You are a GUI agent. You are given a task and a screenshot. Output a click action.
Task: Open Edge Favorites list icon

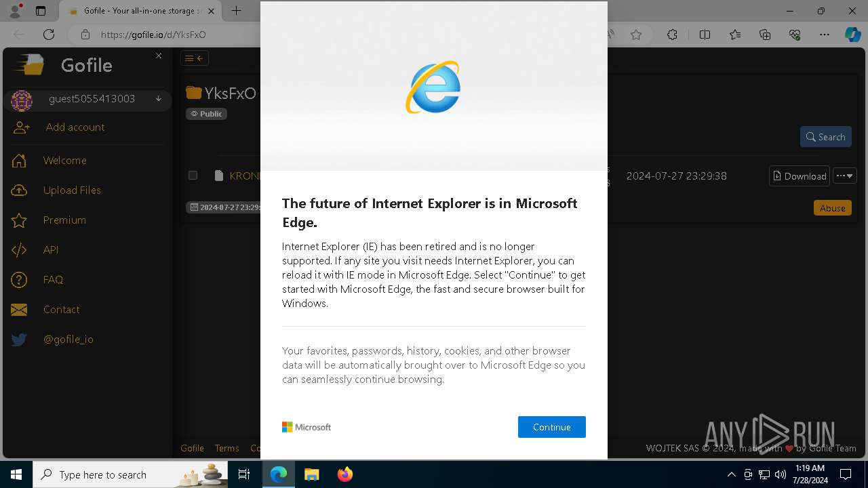735,35
